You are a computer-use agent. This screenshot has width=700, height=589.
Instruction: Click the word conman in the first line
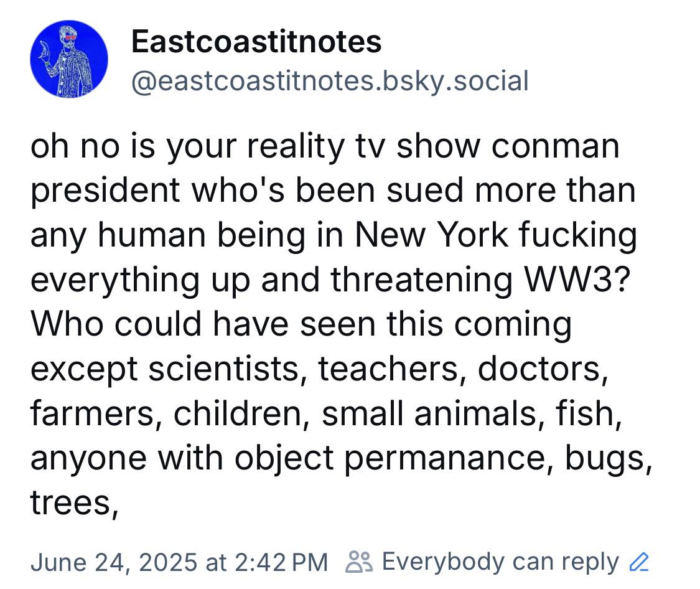pyautogui.click(x=556, y=146)
